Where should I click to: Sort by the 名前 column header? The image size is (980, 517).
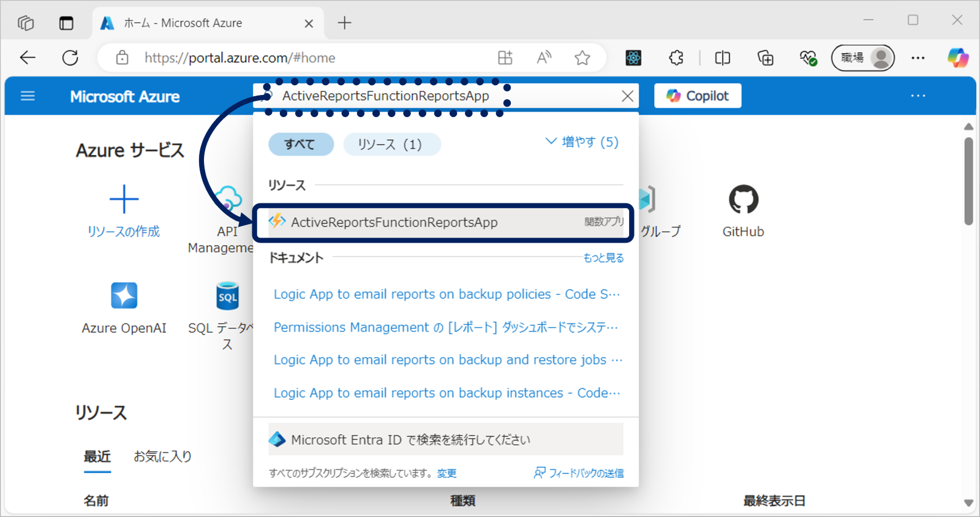click(96, 501)
